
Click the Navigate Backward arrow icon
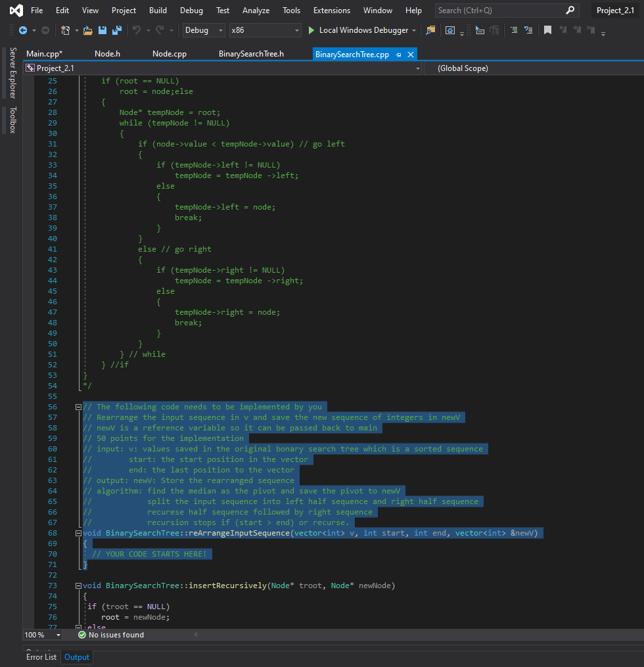pos(23,30)
